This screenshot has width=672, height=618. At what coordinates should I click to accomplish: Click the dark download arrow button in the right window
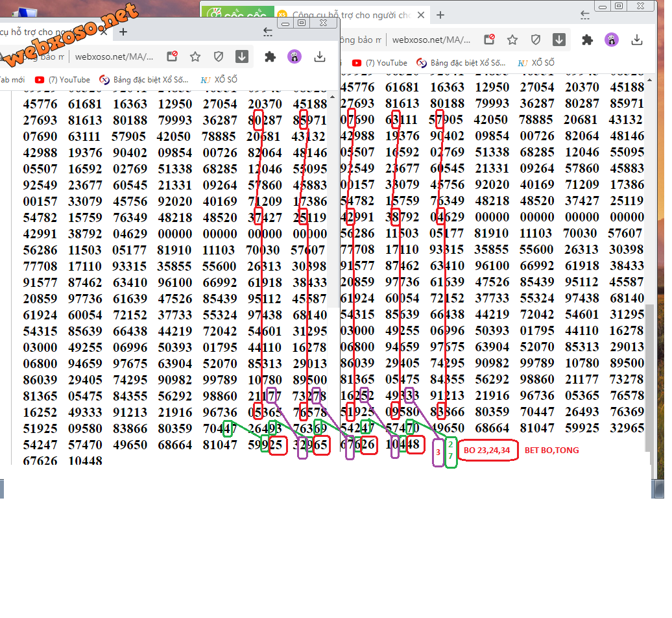tap(559, 40)
